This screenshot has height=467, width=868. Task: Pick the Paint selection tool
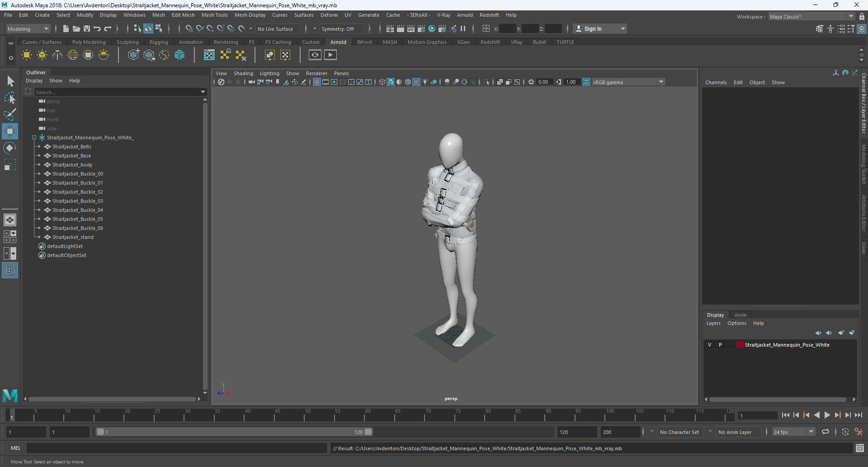(10, 114)
